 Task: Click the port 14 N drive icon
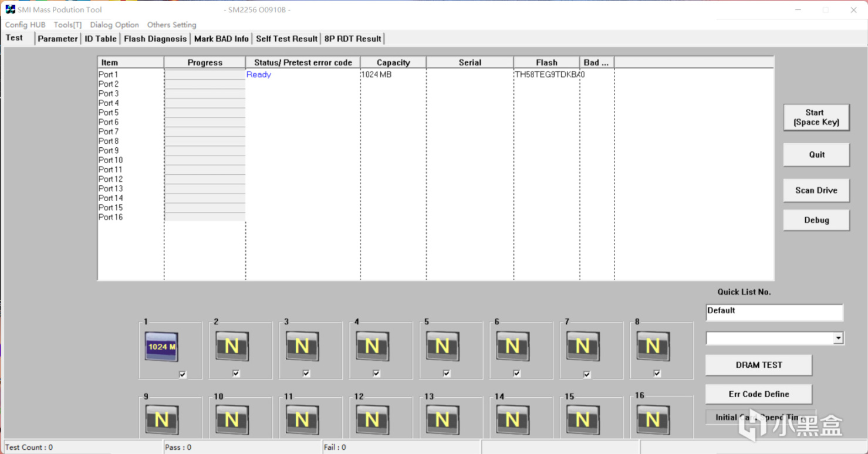tap(512, 421)
